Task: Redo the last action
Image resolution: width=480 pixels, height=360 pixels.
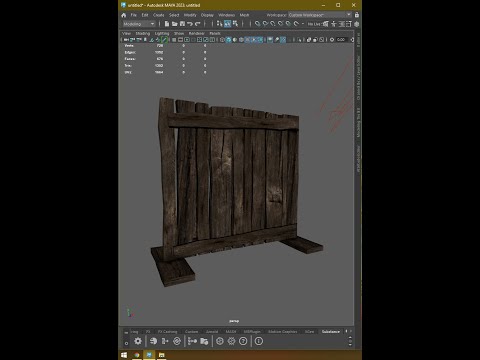Action: click(x=198, y=24)
